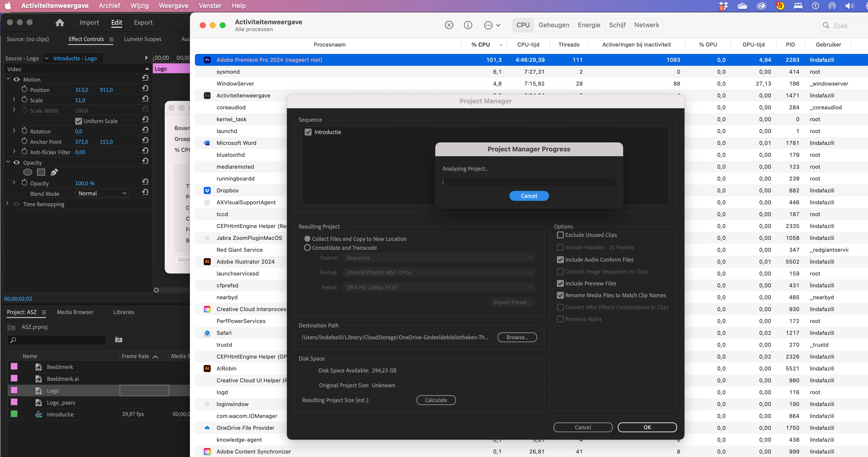Click the new bin icon in Project panel

[118, 339]
